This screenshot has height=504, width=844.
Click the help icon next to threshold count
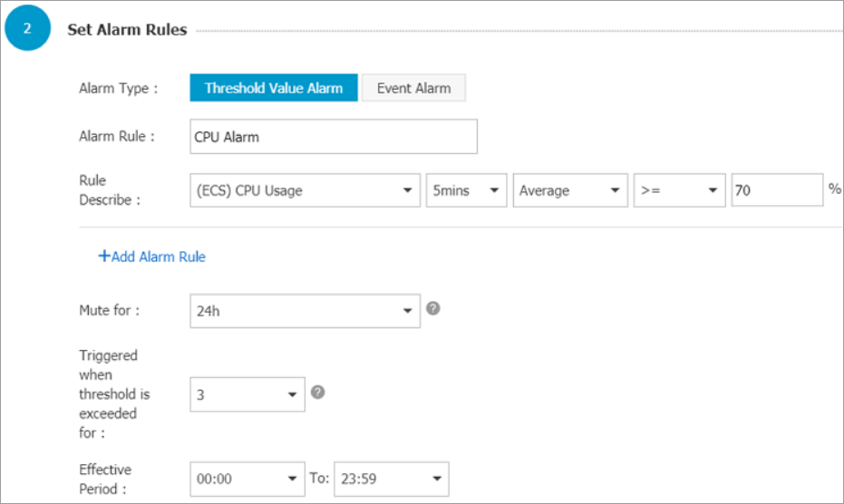(317, 393)
